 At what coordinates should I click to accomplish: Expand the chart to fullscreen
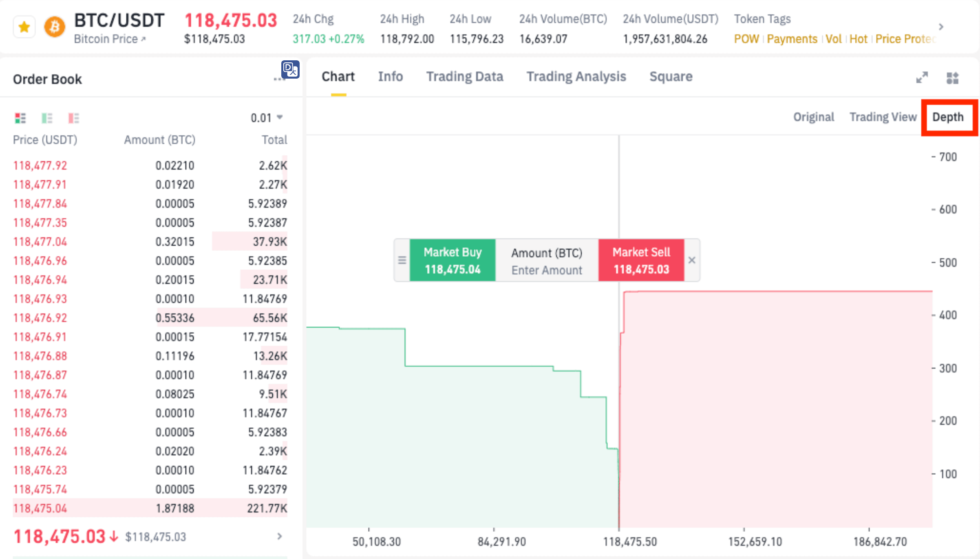point(922,77)
